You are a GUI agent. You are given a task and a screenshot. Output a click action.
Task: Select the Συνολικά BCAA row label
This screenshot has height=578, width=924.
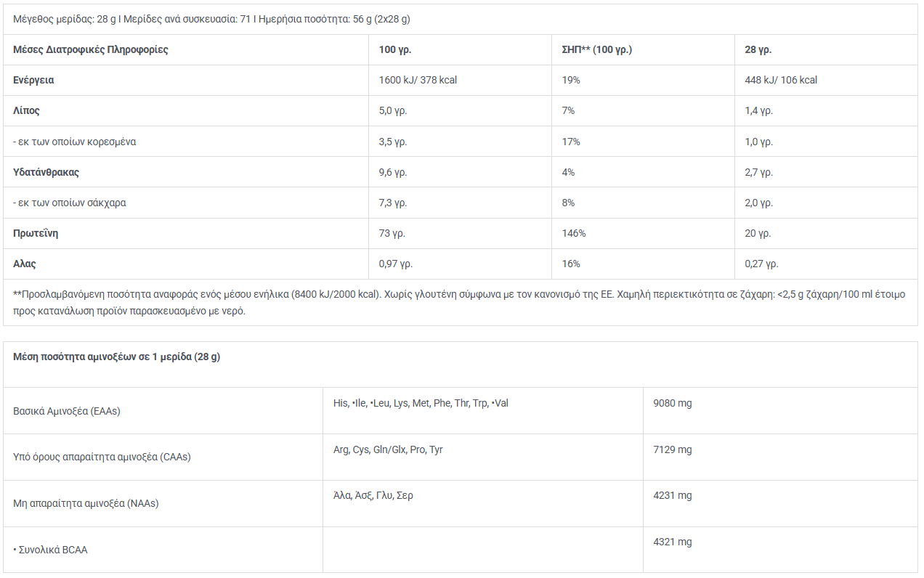coord(50,550)
